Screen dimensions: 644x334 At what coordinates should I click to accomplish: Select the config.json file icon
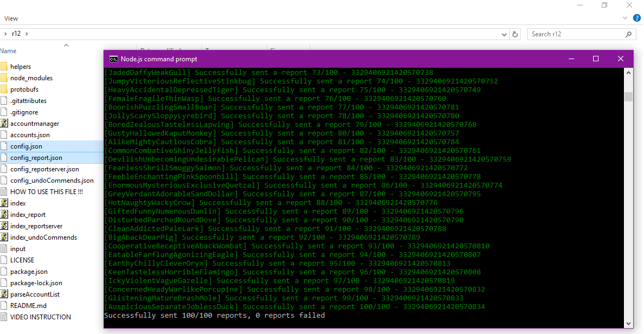(x=4, y=146)
